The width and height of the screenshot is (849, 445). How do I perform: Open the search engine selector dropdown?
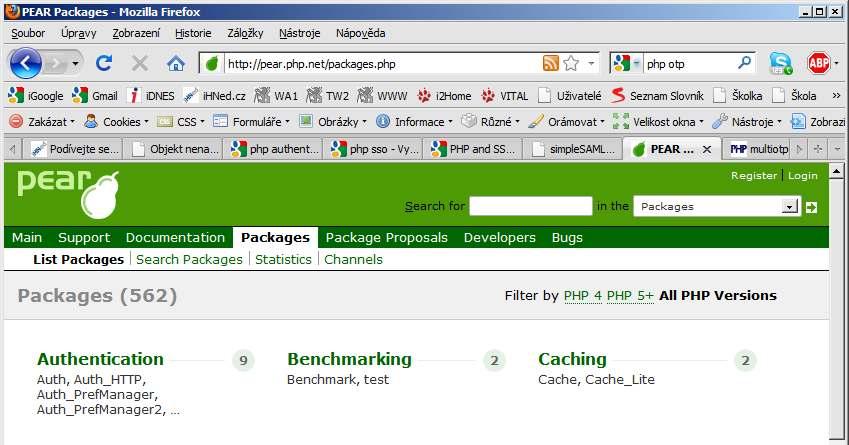click(626, 63)
